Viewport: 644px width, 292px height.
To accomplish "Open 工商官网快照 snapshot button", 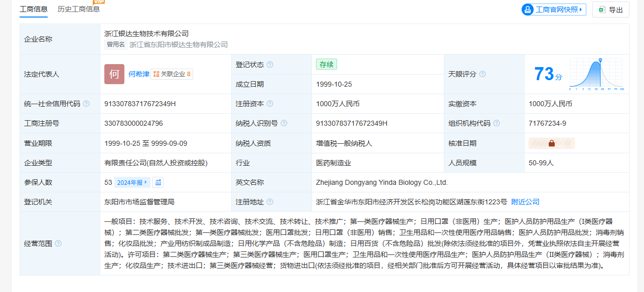I will click(554, 10).
